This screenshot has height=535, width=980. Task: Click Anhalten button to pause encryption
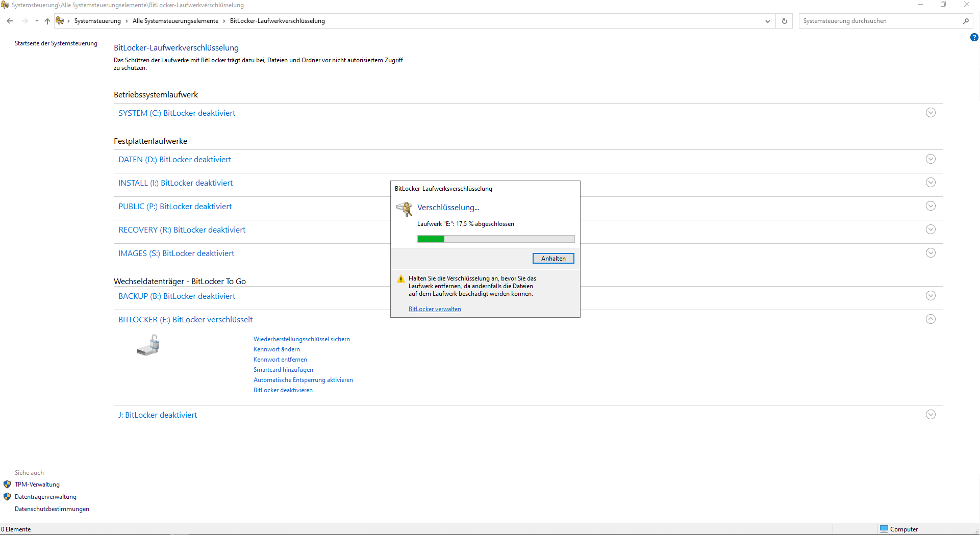pos(553,259)
